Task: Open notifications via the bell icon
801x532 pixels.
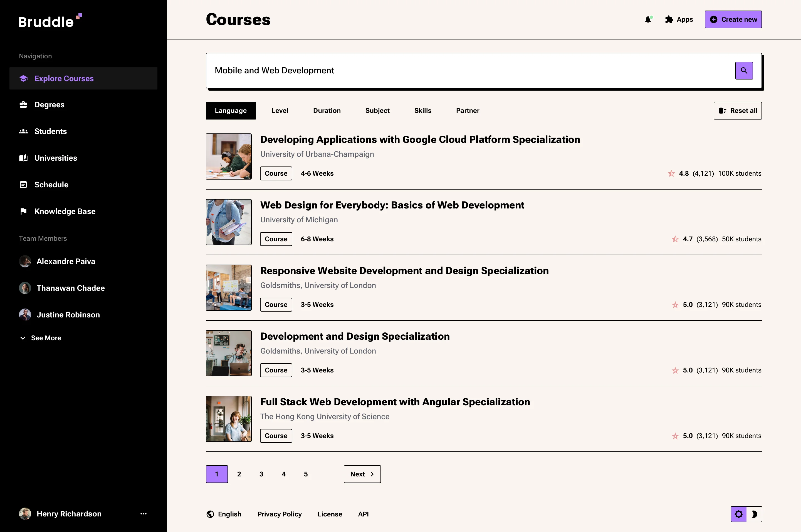Action: coord(649,19)
